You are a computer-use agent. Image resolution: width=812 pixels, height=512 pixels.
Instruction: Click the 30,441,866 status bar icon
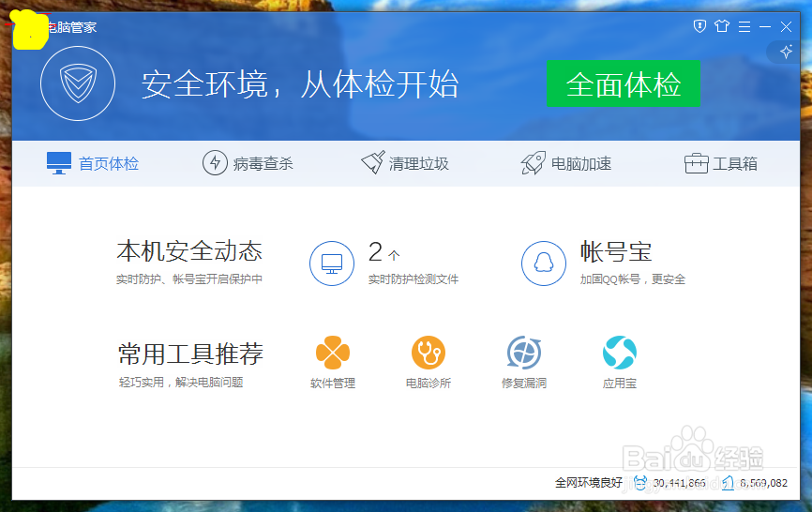[640, 483]
